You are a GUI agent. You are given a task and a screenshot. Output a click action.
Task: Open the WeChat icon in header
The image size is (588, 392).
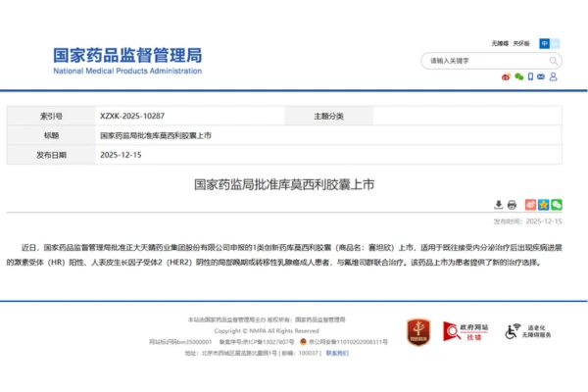[518, 76]
